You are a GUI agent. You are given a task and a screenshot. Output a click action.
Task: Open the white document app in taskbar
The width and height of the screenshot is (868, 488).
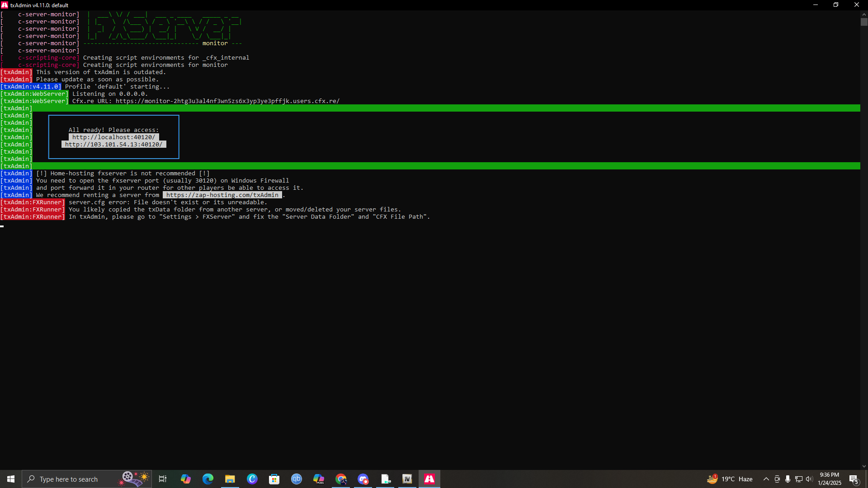(385, 479)
